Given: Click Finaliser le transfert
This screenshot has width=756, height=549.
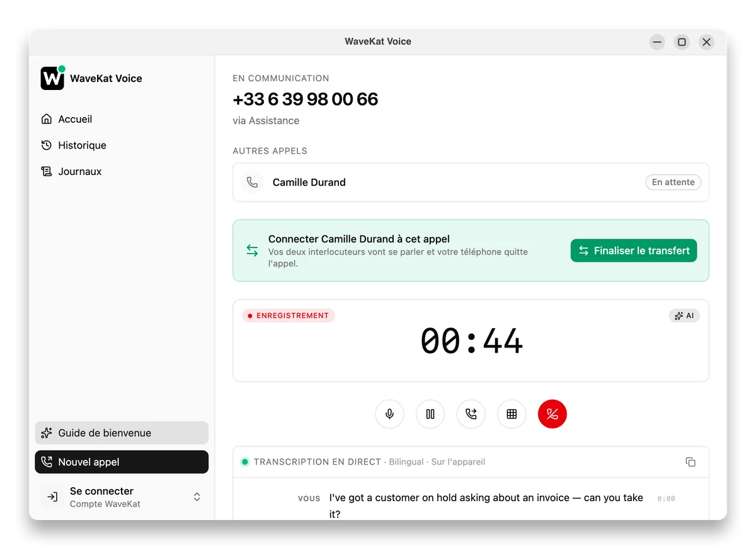Looking at the screenshot, I should (x=634, y=251).
